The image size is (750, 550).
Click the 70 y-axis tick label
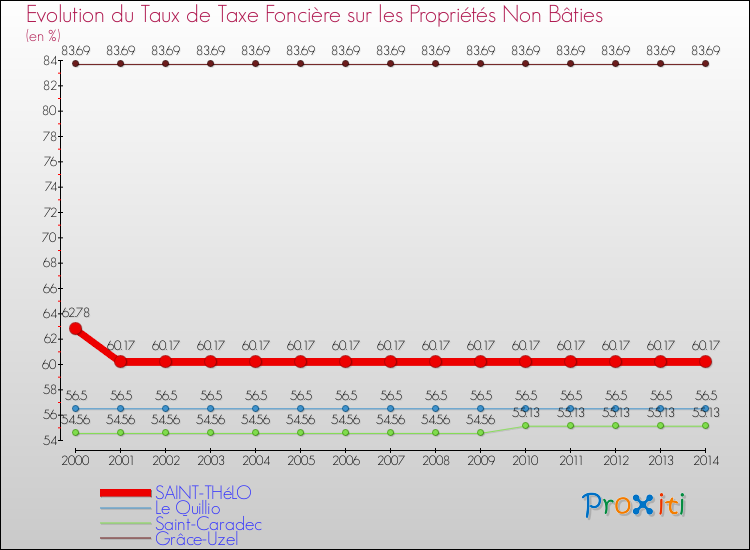pyautogui.click(x=50, y=238)
